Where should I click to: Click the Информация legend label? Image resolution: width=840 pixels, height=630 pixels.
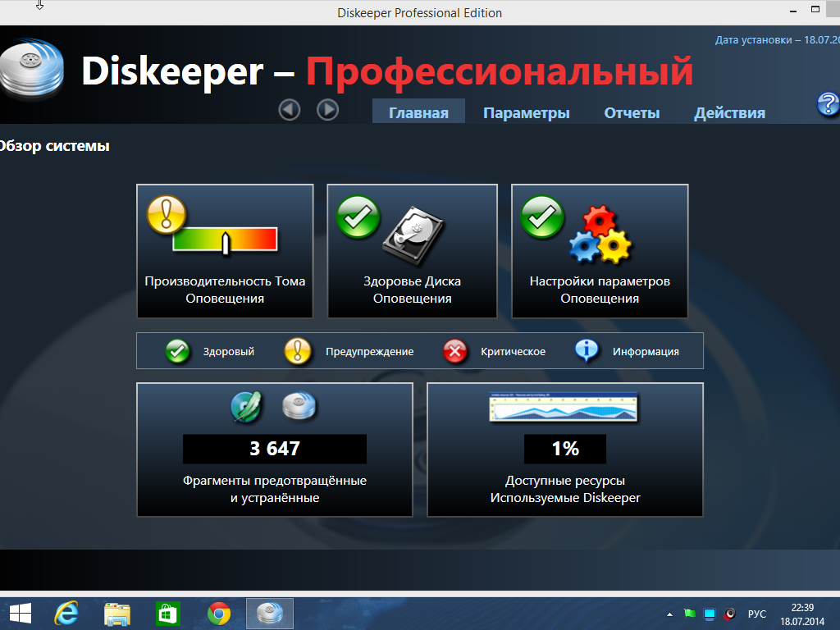646,352
